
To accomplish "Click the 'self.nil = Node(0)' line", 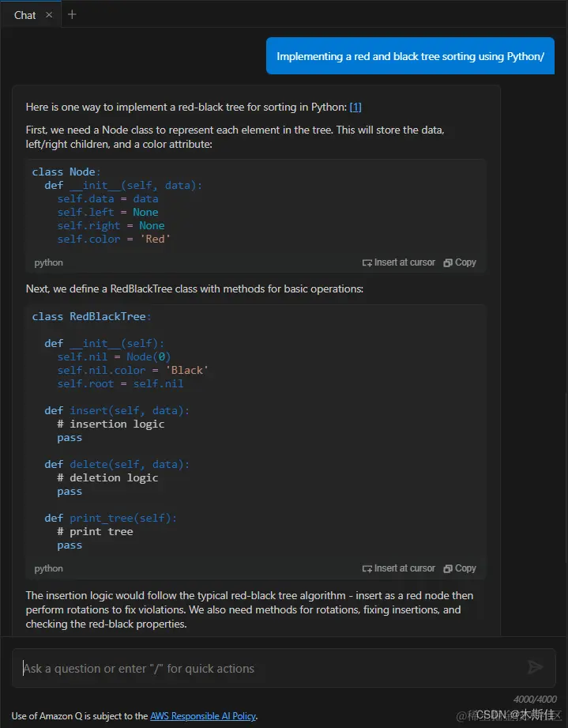I will tap(115, 357).
